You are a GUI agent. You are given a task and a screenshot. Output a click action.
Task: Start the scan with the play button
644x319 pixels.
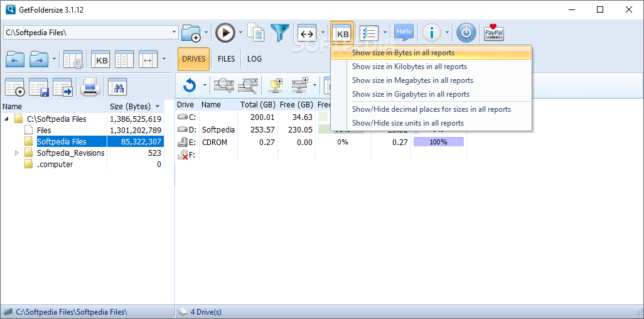coord(225,33)
